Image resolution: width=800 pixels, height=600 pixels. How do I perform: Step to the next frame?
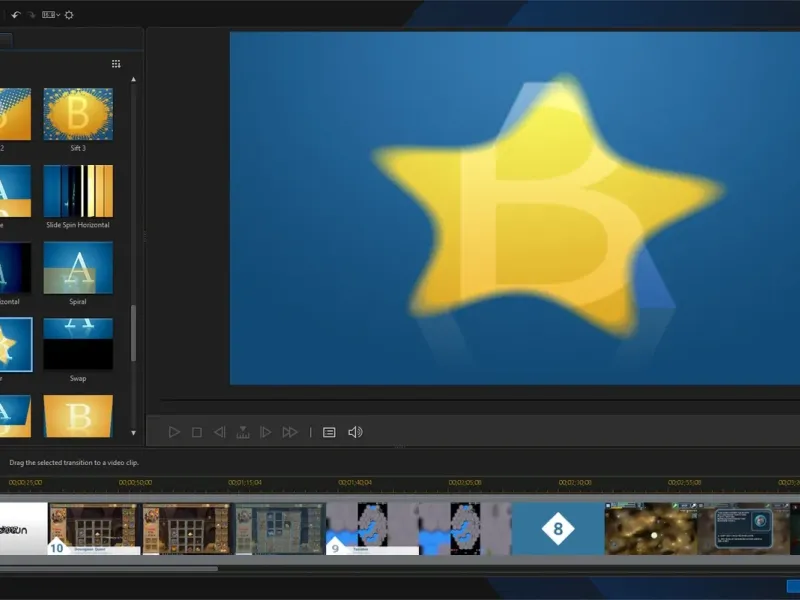click(265, 432)
